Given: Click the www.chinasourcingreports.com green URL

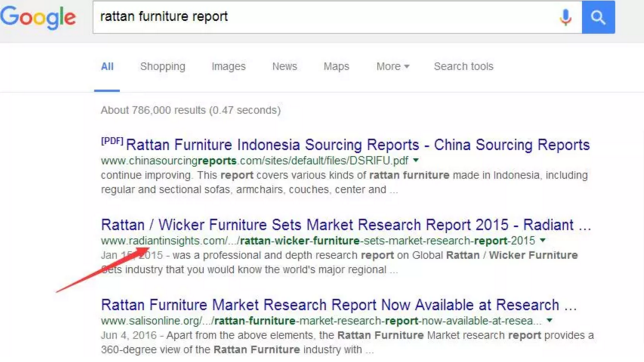Looking at the screenshot, I should [255, 161].
